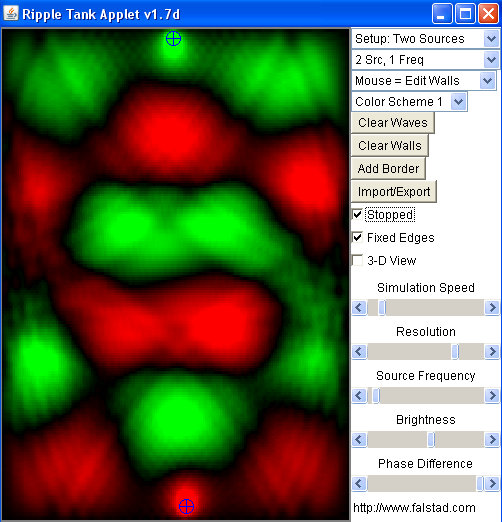
Task: Click the Add Border button
Action: [x=388, y=169]
